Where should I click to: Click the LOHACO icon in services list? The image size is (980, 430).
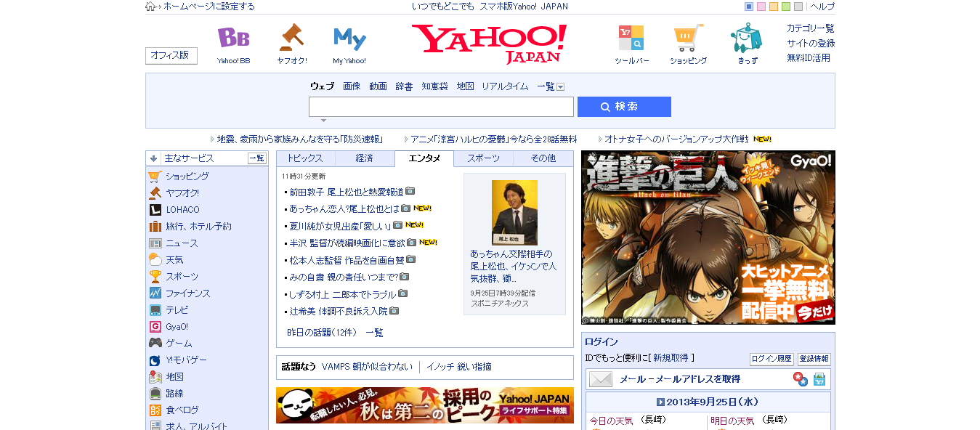155,210
